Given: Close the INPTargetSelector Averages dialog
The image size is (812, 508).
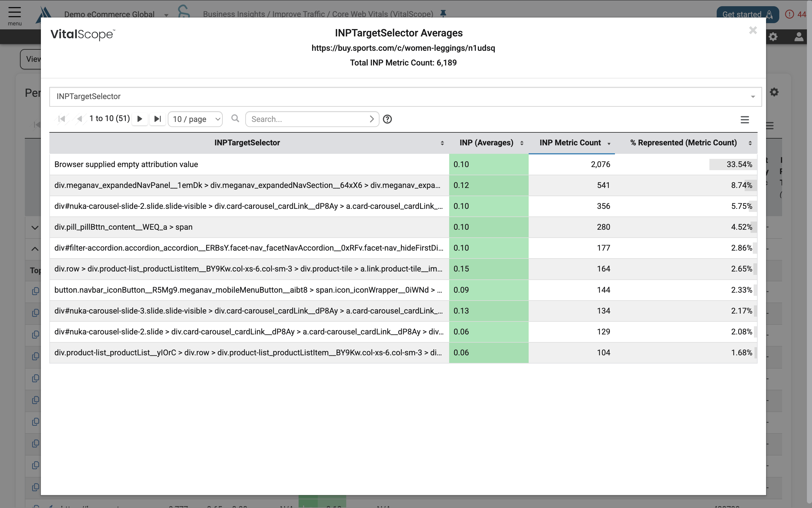Looking at the screenshot, I should click(x=753, y=30).
